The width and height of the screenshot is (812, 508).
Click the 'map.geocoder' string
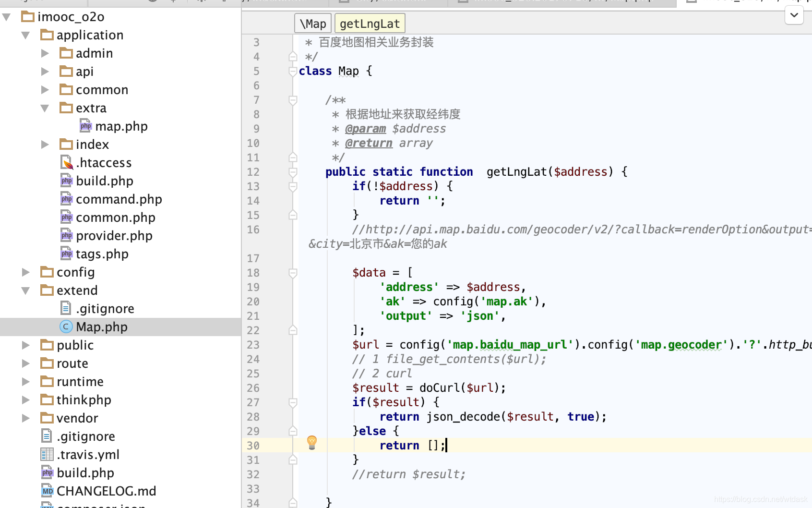[x=681, y=345]
